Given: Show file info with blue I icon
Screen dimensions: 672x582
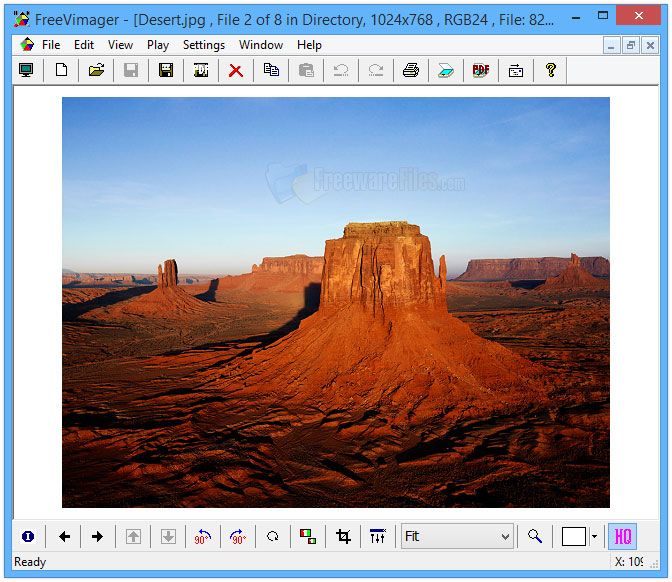Looking at the screenshot, I should pyautogui.click(x=28, y=536).
